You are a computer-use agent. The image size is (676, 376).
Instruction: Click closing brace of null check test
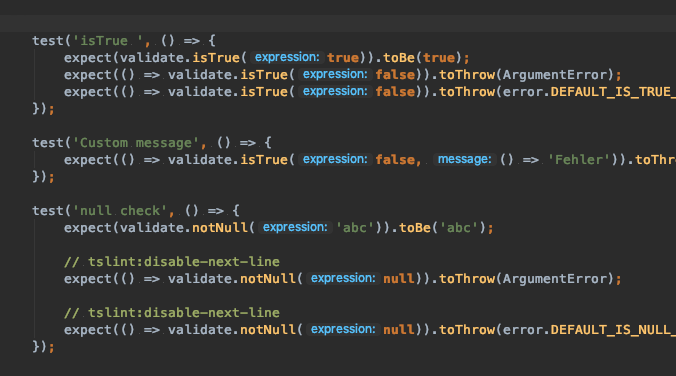click(x=36, y=347)
